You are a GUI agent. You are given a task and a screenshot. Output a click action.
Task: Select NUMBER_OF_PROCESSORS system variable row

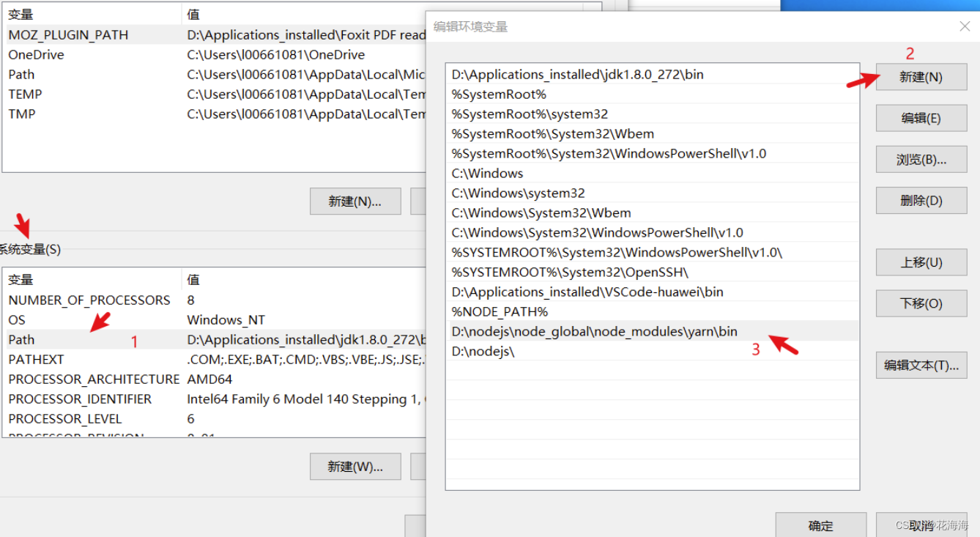215,300
